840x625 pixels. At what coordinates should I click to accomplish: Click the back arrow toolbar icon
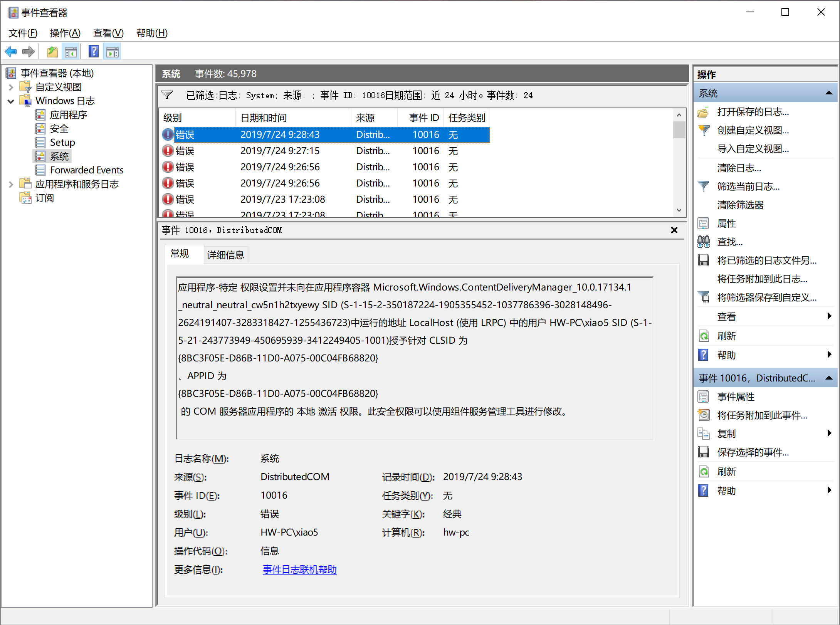coord(11,51)
